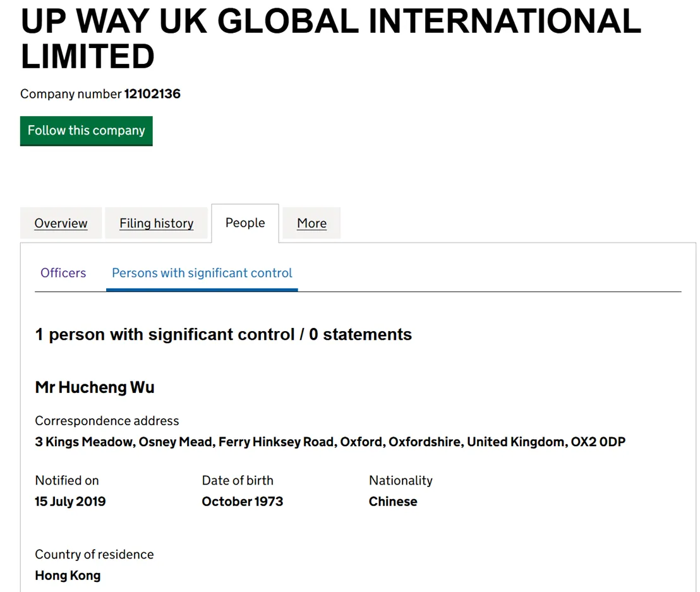
Task: Click the date of birth October 1973
Action: point(243,502)
